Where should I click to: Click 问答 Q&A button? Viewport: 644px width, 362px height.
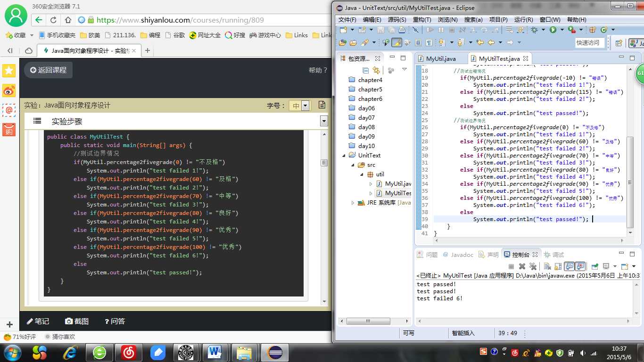click(115, 321)
